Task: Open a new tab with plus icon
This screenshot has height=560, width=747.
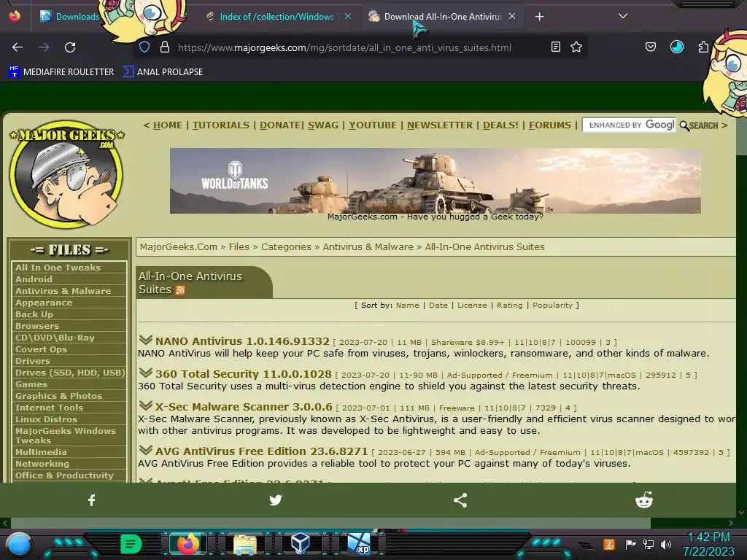Action: (539, 17)
